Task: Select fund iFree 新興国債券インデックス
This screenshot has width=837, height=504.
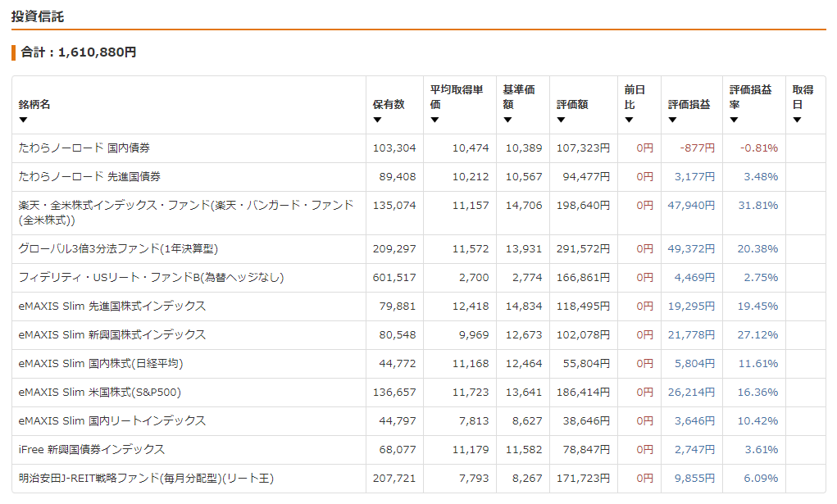Action: [92, 450]
